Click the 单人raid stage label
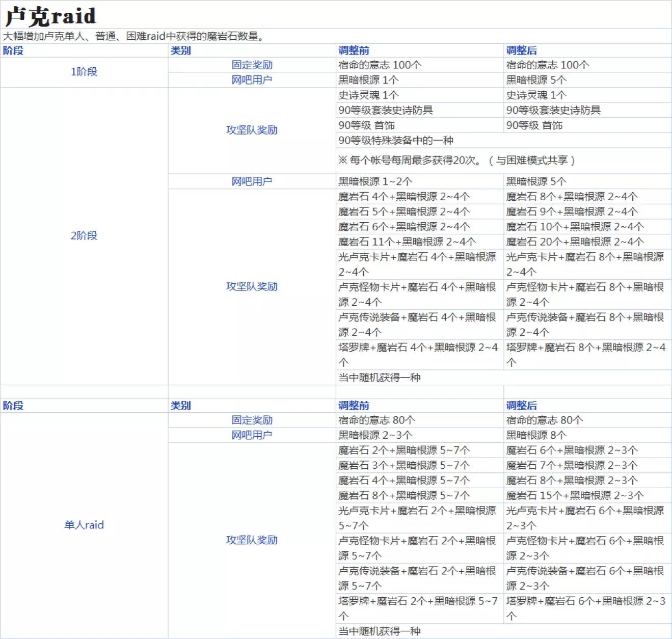672x639 pixels. click(x=83, y=524)
